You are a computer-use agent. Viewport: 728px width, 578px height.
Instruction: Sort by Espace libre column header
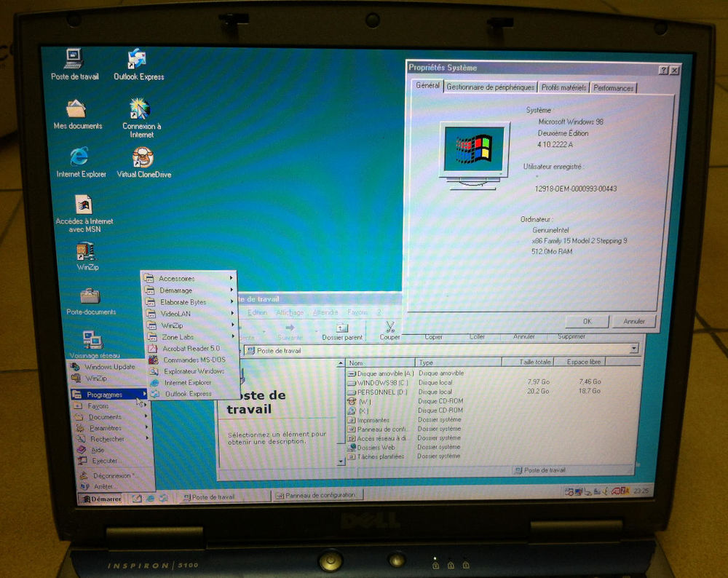580,362
